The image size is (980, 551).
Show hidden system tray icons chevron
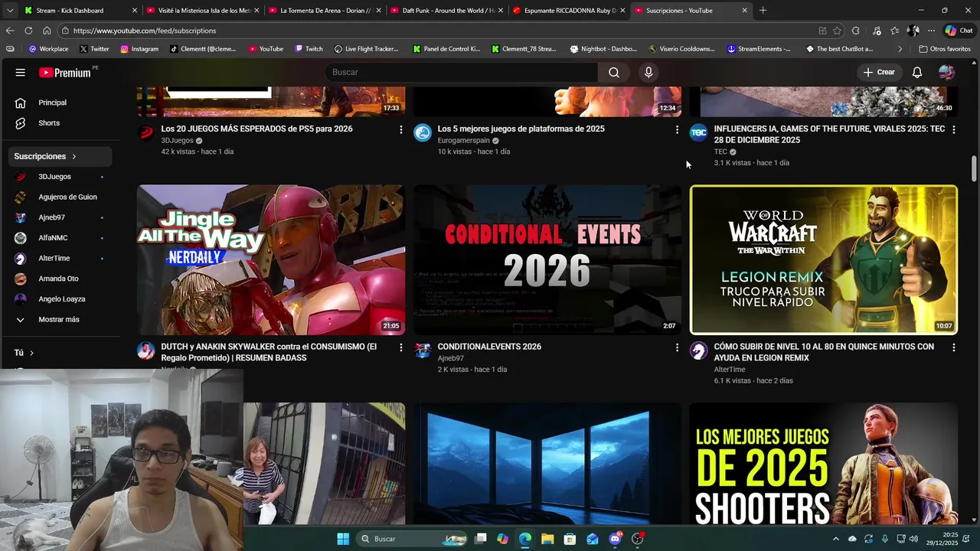tap(835, 539)
